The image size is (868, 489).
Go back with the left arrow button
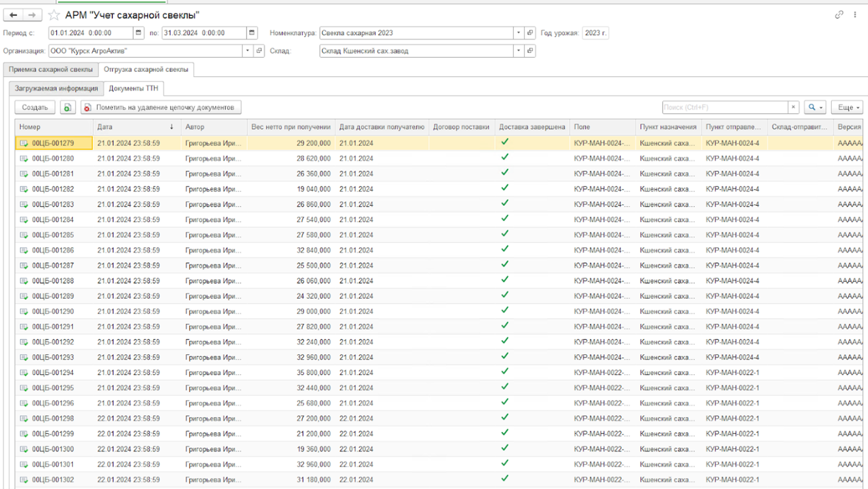click(13, 15)
